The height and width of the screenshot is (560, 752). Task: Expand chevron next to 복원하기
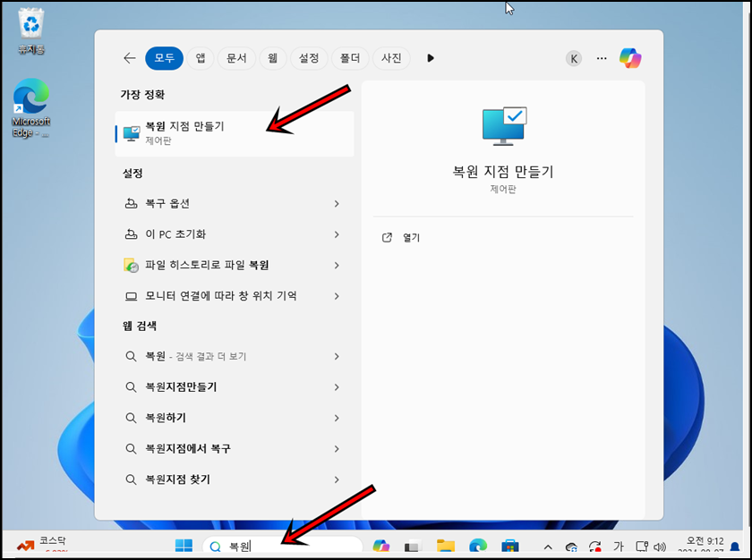(337, 418)
